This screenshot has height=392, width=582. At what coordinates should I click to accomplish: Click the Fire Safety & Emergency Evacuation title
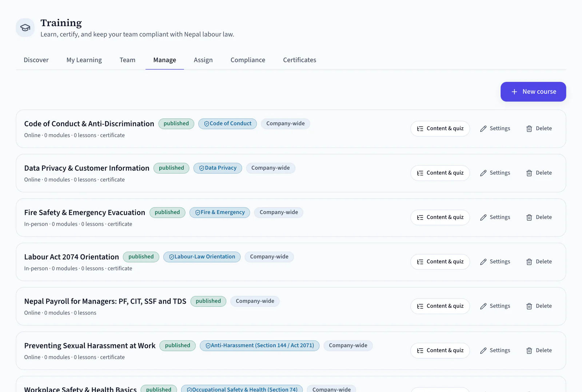[85, 212]
